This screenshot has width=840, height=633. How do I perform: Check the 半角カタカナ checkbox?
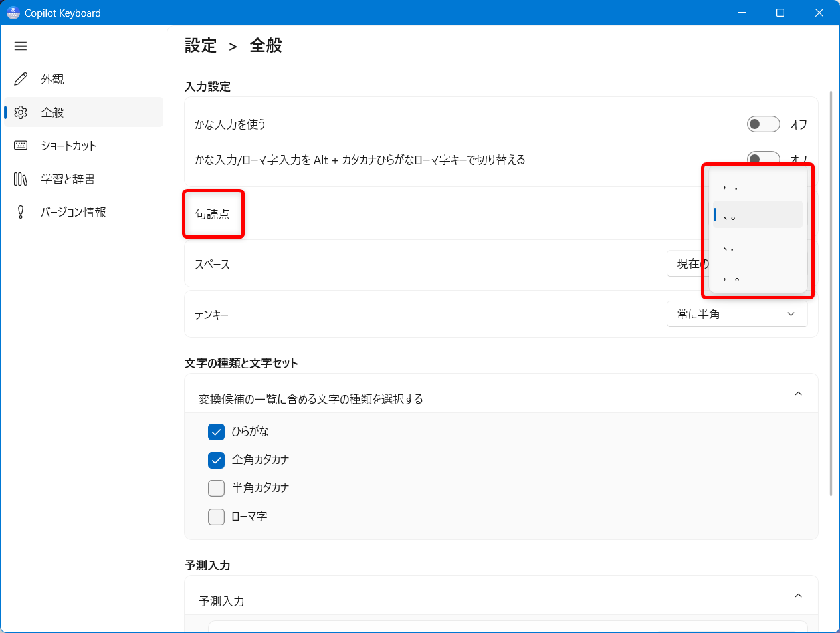216,488
